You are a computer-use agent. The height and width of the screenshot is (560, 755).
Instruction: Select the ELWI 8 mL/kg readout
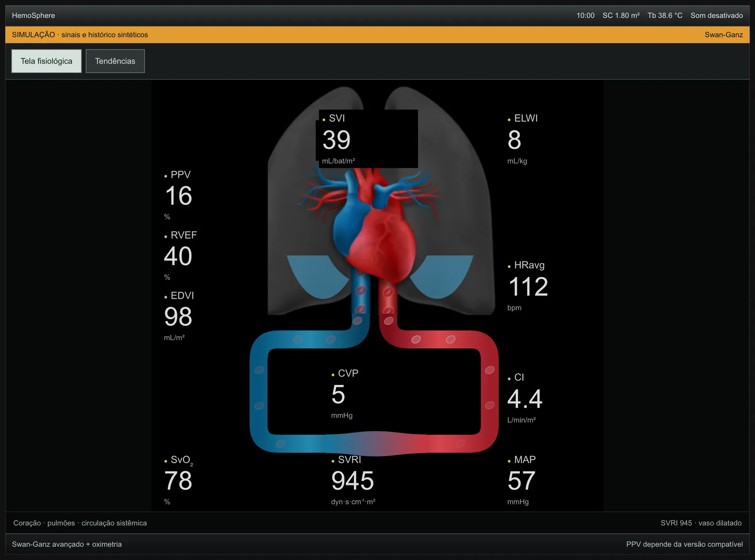(523, 139)
